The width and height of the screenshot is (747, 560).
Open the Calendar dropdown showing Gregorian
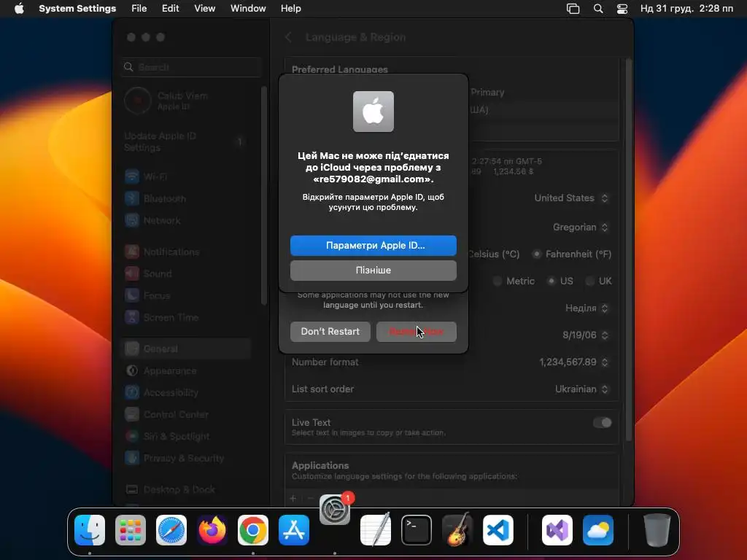pos(580,227)
